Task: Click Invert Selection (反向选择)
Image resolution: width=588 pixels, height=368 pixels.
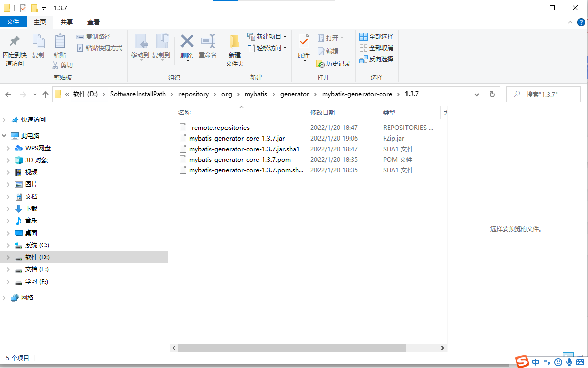Action: (377, 59)
